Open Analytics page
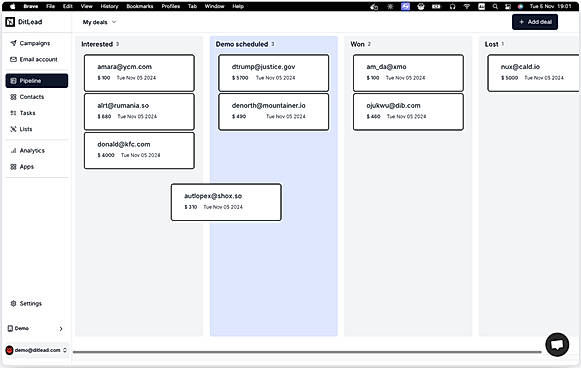The width and height of the screenshot is (581, 368). [x=28, y=150]
